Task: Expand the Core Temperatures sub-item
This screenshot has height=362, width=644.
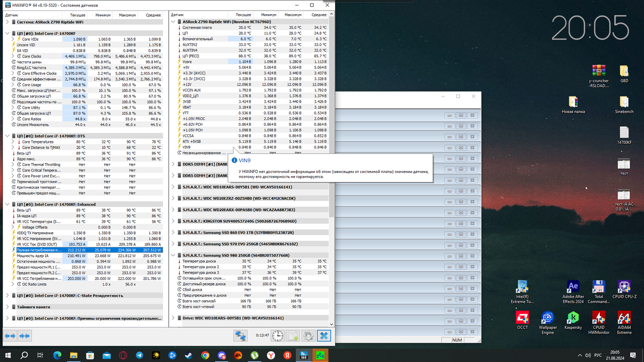Action: (13, 142)
